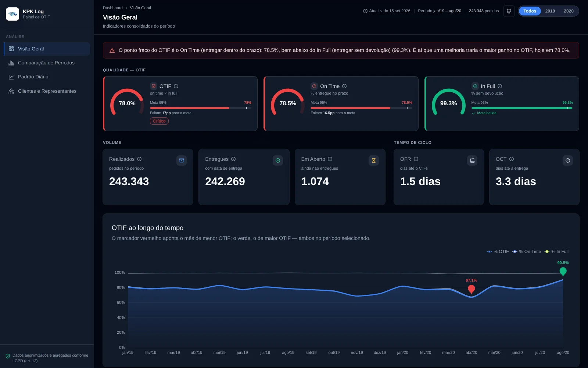Click info icon next to Realizados
Screen dimensions: 588x368
click(x=139, y=159)
